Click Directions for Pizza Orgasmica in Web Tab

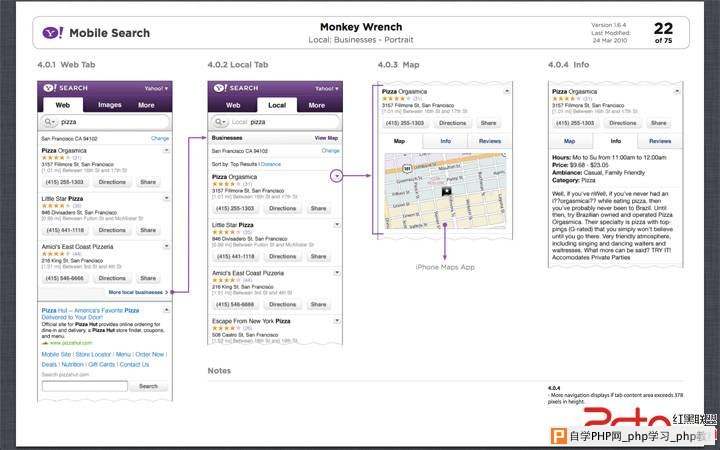(112, 182)
